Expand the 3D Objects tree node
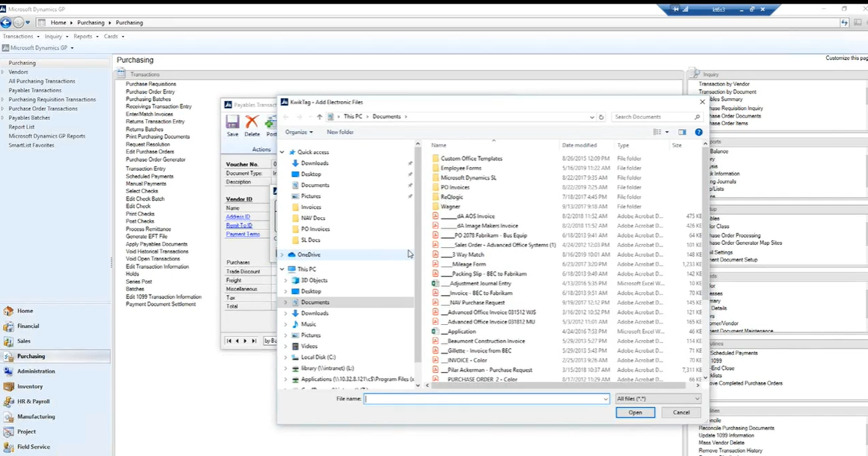Image resolution: width=868 pixels, height=456 pixels. (286, 280)
